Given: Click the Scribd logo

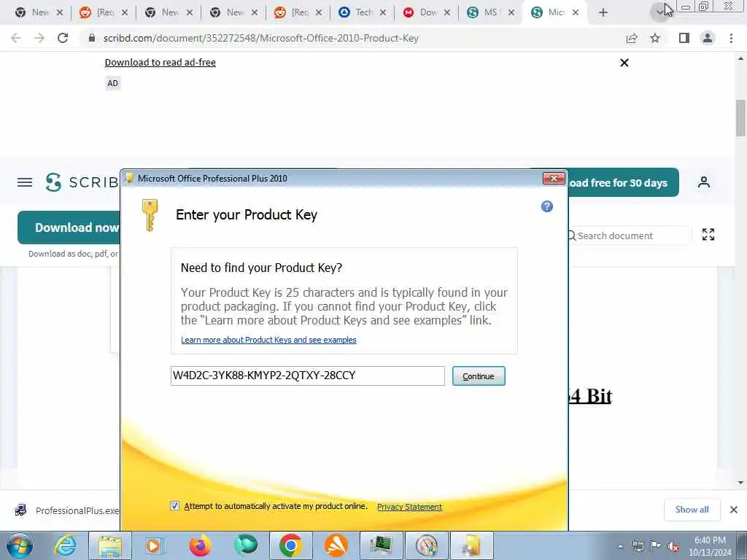Looking at the screenshot, I should click(x=82, y=182).
